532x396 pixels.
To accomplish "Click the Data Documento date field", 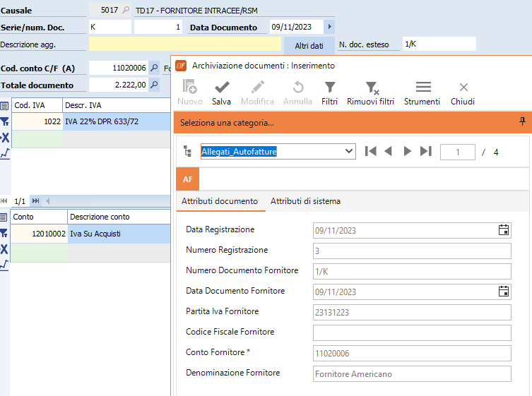I will point(297,27).
